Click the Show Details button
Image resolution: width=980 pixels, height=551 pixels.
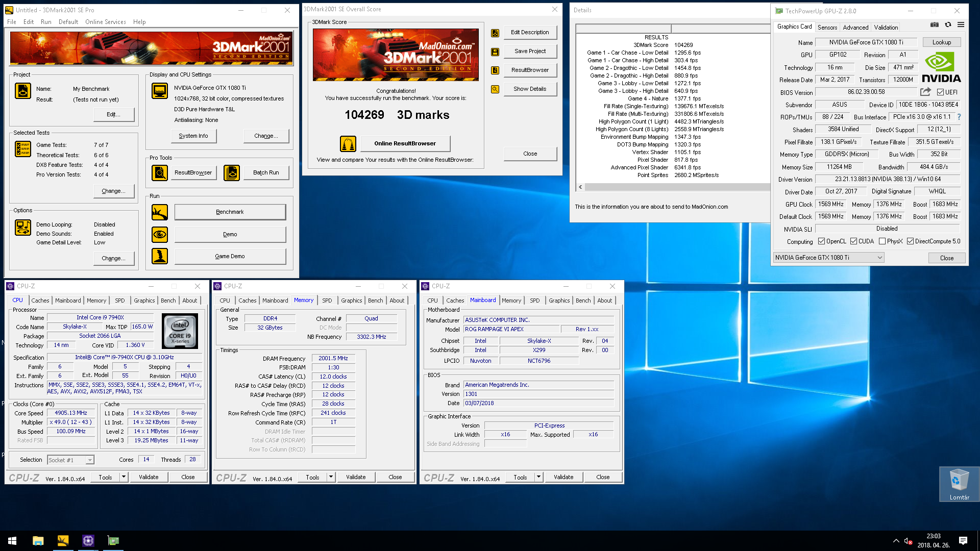coord(530,89)
